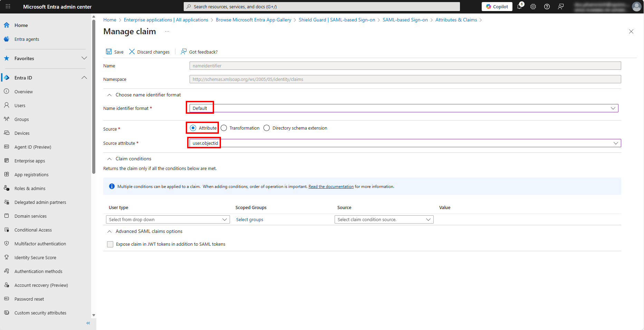The width and height of the screenshot is (644, 330).
Task: Open the app launcher waffle icon
Action: click(x=8, y=7)
